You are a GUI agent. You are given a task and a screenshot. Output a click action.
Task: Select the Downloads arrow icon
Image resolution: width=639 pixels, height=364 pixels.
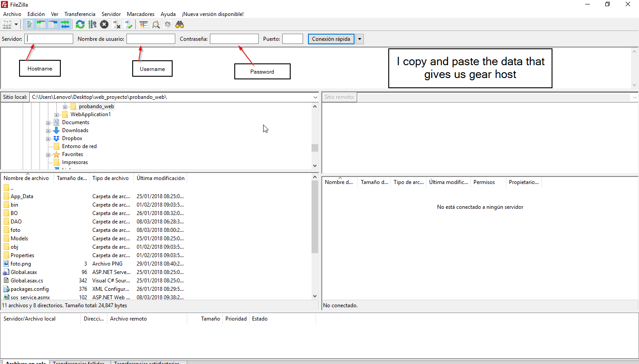tap(56, 130)
